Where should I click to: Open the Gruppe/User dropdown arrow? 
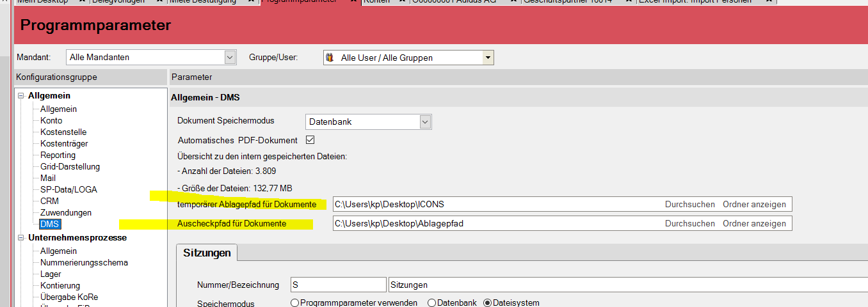click(x=488, y=58)
